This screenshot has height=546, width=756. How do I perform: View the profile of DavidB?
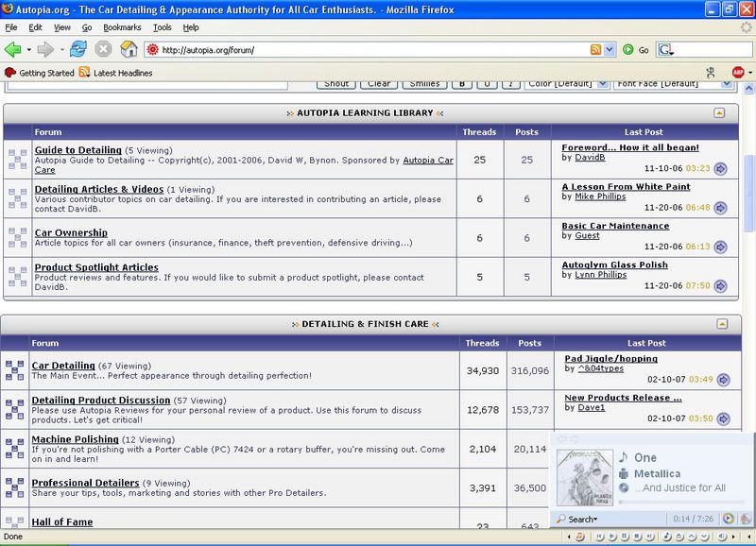pyautogui.click(x=590, y=157)
